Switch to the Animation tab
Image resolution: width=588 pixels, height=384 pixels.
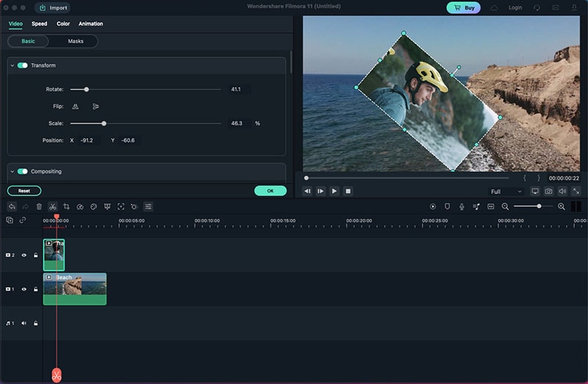pyautogui.click(x=90, y=23)
